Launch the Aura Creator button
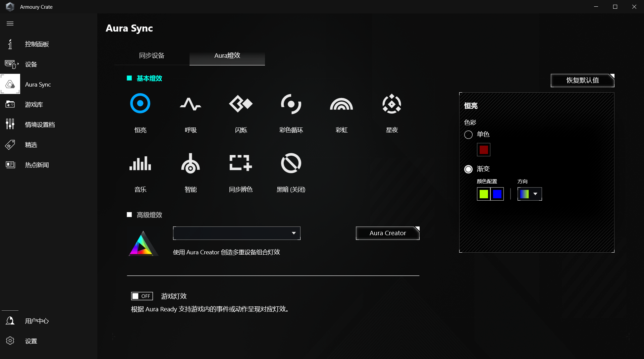Viewport: 644px width, 359px height. click(x=387, y=233)
